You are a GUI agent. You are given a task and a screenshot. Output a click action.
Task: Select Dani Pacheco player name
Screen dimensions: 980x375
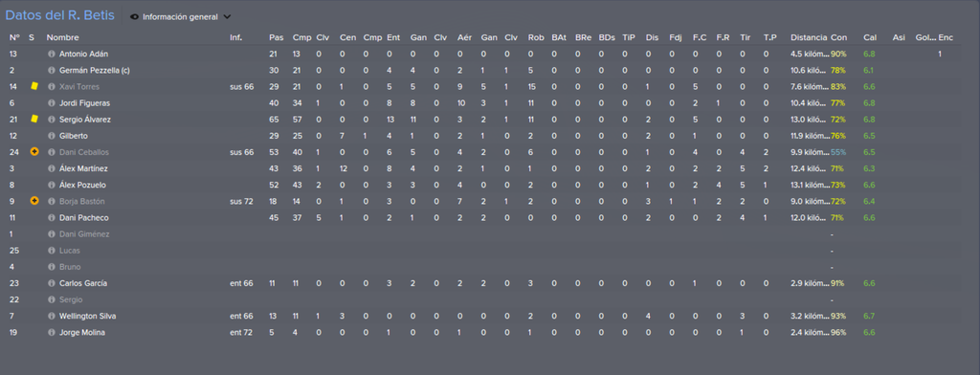coord(84,217)
